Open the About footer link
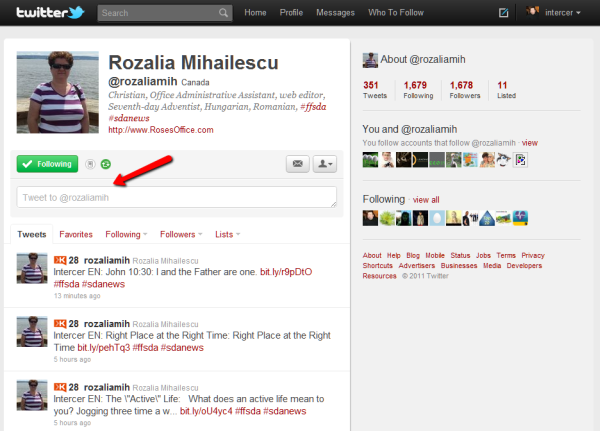Viewport: 600px width, 431px height. (x=372, y=255)
